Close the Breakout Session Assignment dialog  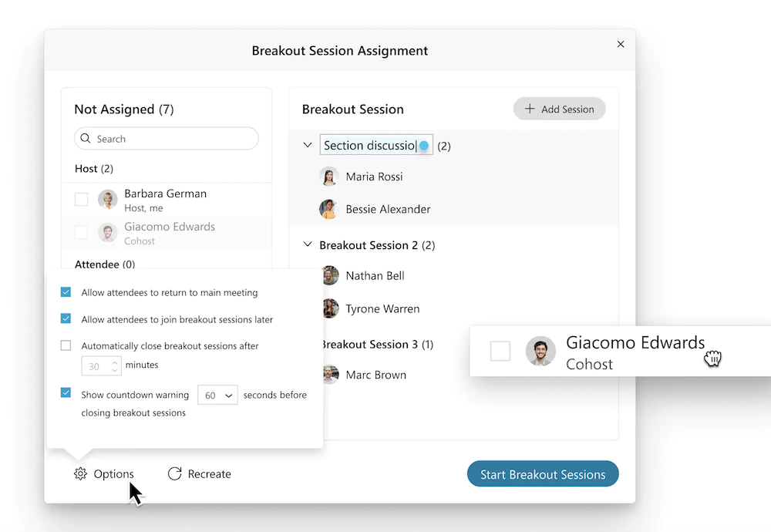click(621, 45)
